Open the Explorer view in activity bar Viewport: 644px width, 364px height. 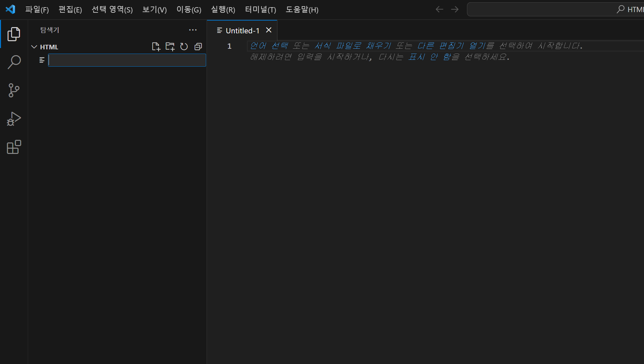pyautogui.click(x=14, y=34)
